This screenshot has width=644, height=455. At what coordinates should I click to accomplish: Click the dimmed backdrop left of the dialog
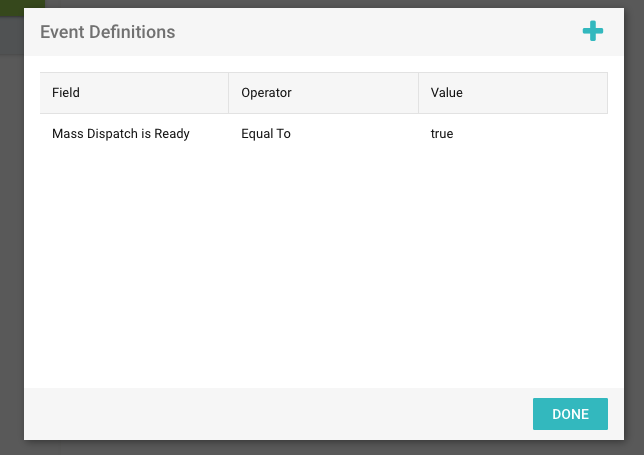click(11, 250)
